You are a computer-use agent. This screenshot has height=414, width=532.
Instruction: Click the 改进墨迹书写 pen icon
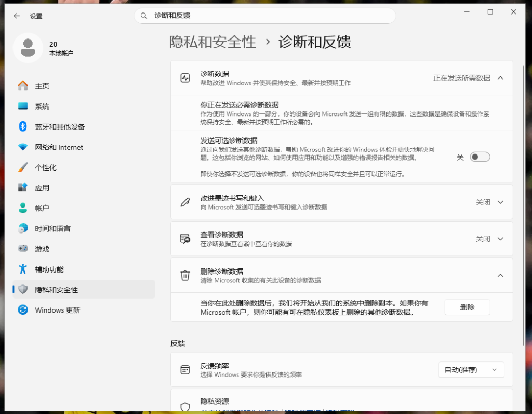click(185, 202)
